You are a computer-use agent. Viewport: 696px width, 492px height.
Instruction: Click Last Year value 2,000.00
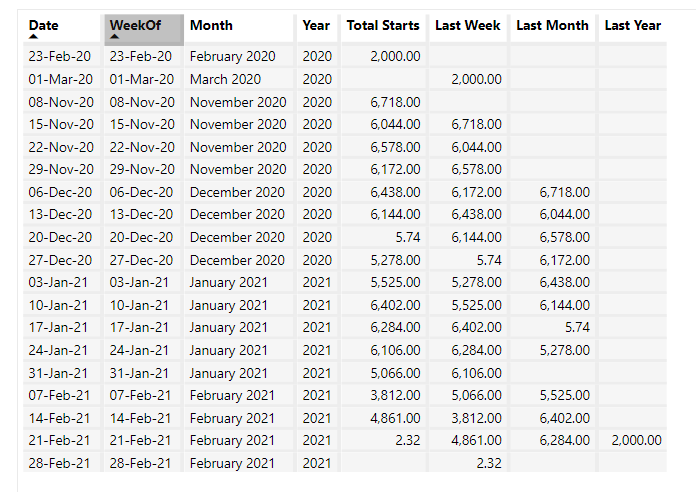[637, 440]
